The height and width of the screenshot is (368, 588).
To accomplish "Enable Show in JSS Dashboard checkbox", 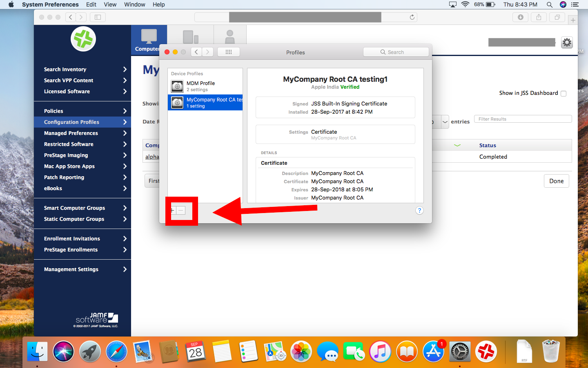I will pyautogui.click(x=563, y=94).
